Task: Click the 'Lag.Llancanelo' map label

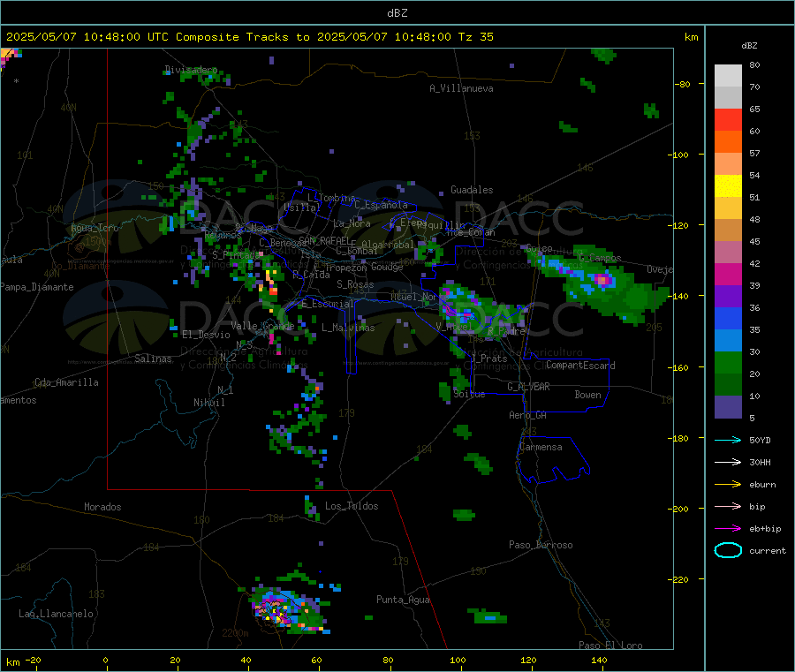Action: pyautogui.click(x=56, y=614)
